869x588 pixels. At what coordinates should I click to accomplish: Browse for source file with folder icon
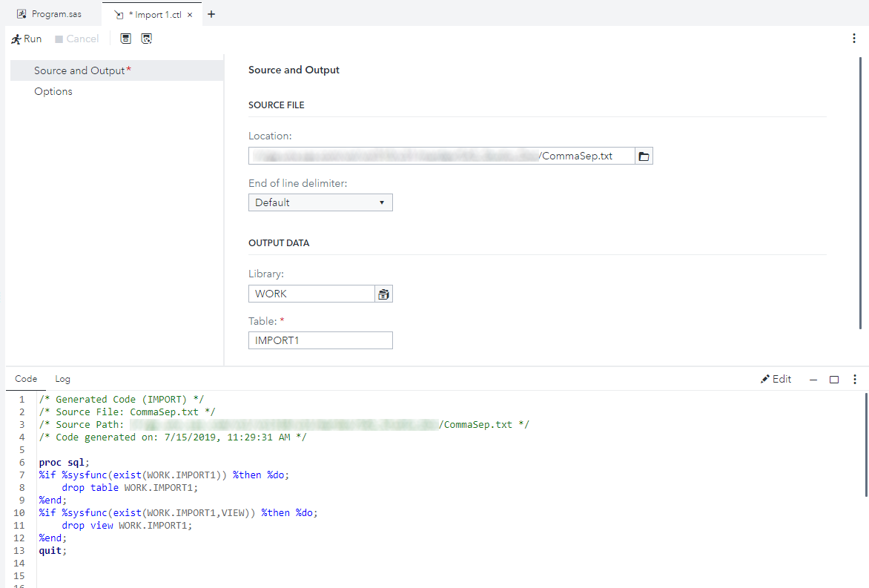(x=644, y=156)
